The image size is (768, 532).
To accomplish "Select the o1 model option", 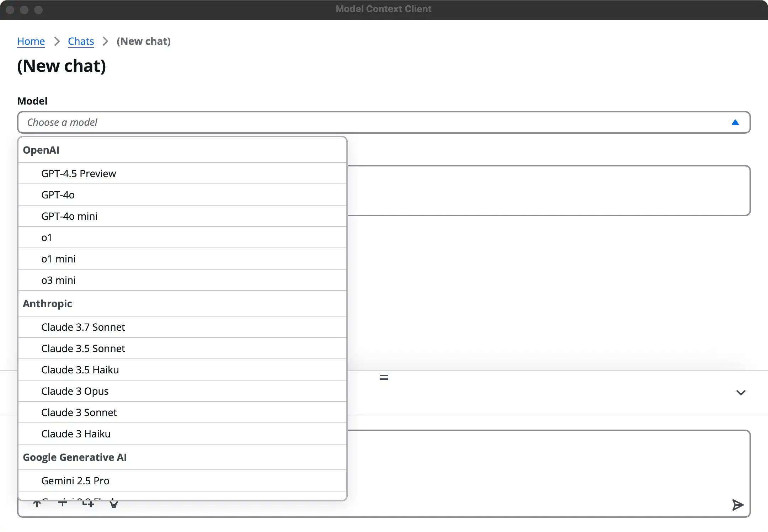I will coord(47,238).
